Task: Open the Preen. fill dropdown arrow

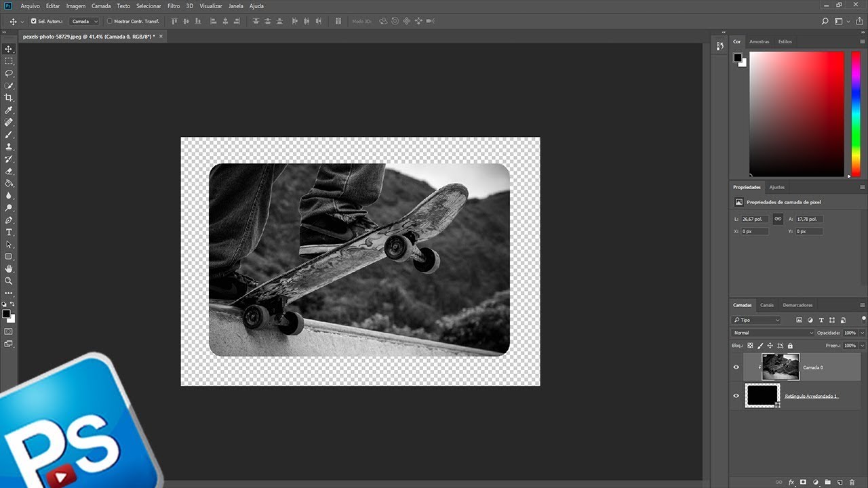Action: 863,346
